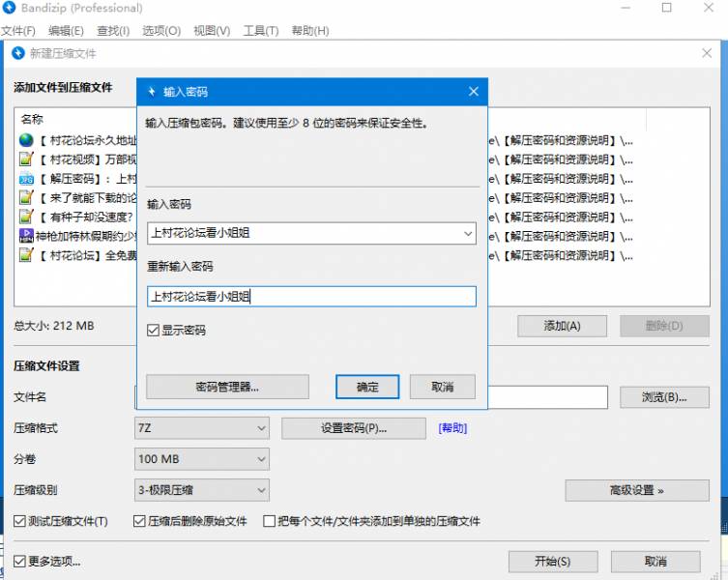Open the 工具(T) menu
This screenshot has width=728, height=580.
point(260,31)
